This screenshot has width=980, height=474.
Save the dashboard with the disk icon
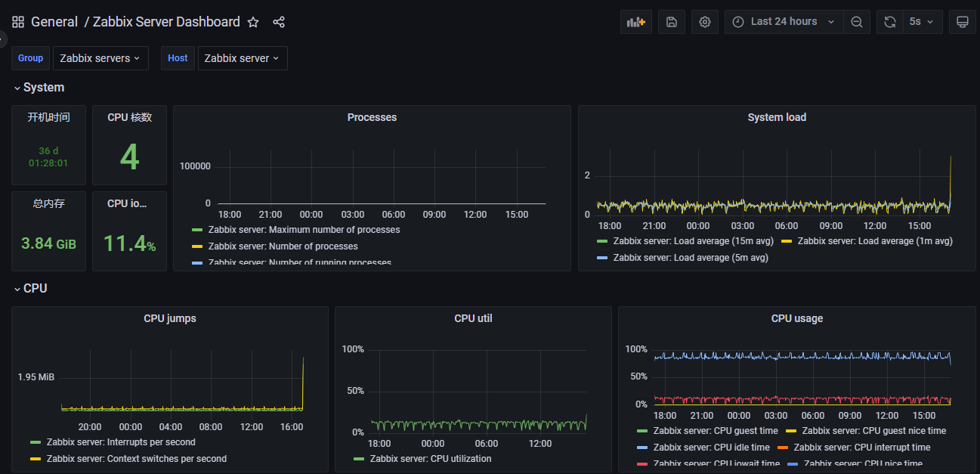(672, 22)
